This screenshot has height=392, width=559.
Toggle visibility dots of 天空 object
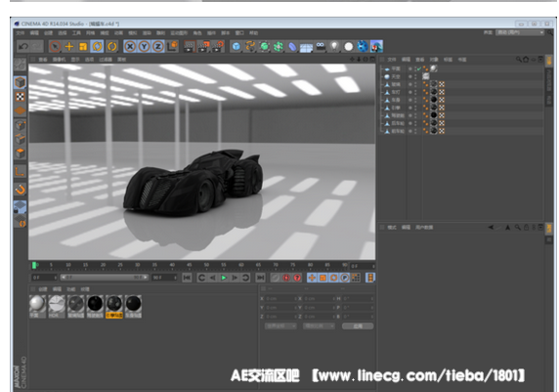coord(415,76)
